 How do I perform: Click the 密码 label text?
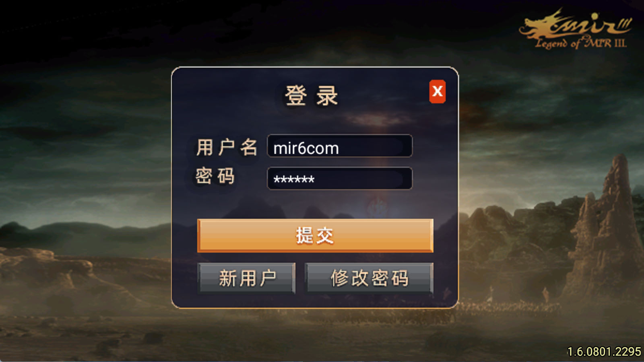tap(215, 176)
